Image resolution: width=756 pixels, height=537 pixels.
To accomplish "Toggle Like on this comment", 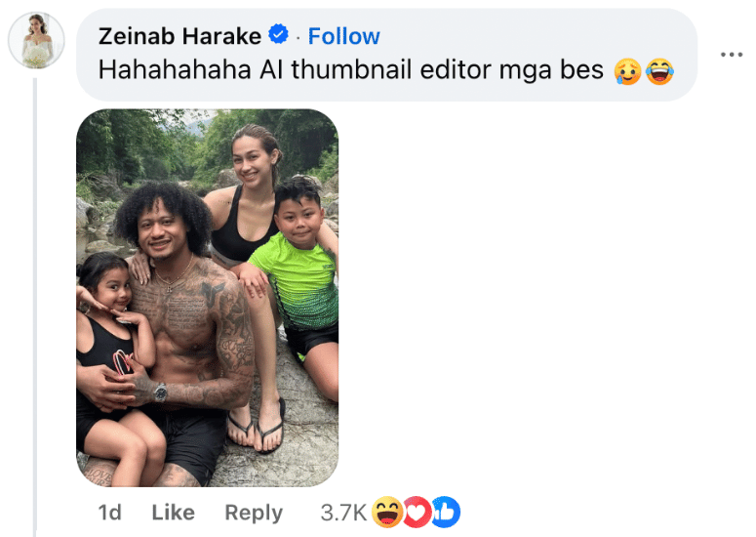I will 173,513.
